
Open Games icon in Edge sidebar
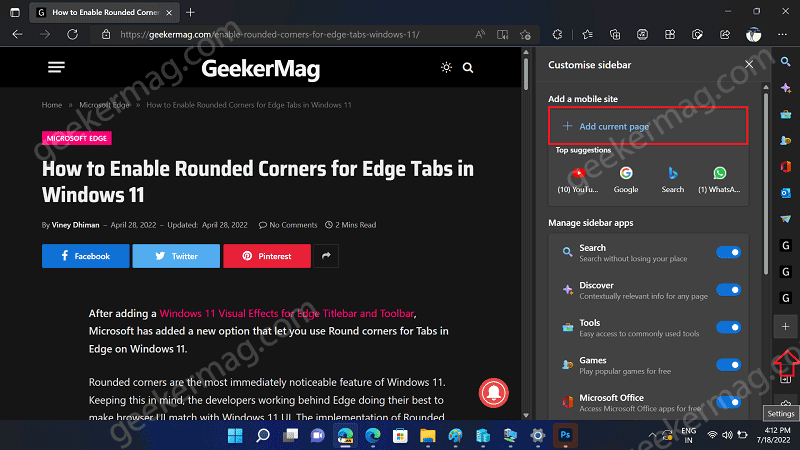(x=786, y=140)
